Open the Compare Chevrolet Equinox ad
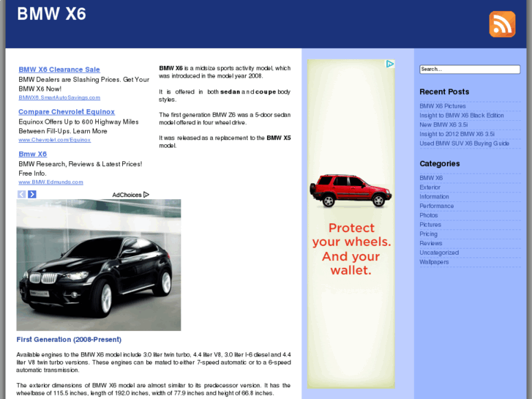532x399 pixels. (x=67, y=112)
